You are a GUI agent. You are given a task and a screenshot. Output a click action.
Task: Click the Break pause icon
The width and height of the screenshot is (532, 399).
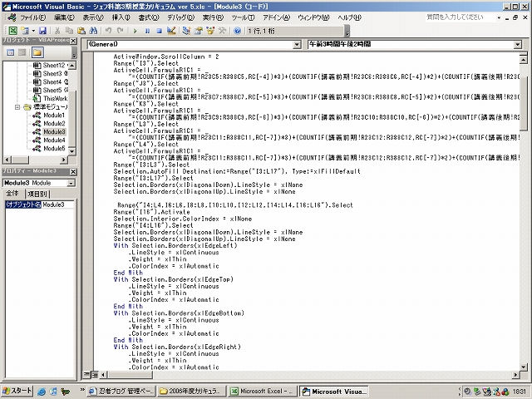click(x=147, y=31)
